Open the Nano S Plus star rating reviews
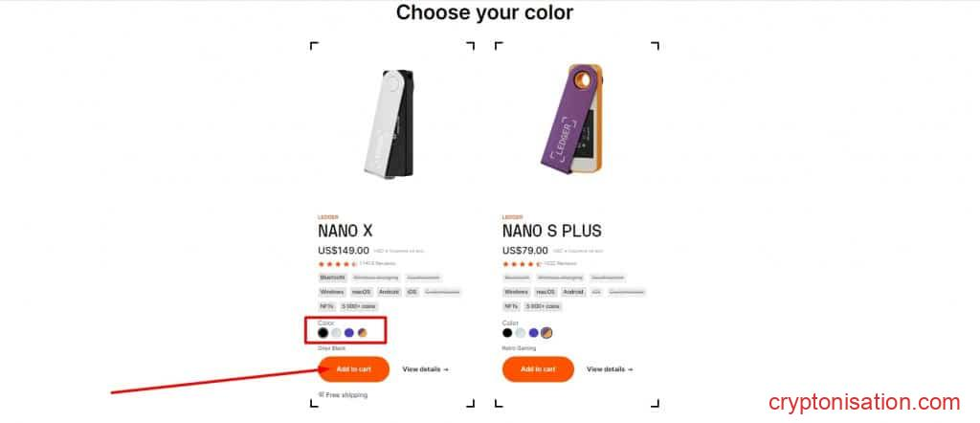This screenshot has height=423, width=980. (541, 264)
